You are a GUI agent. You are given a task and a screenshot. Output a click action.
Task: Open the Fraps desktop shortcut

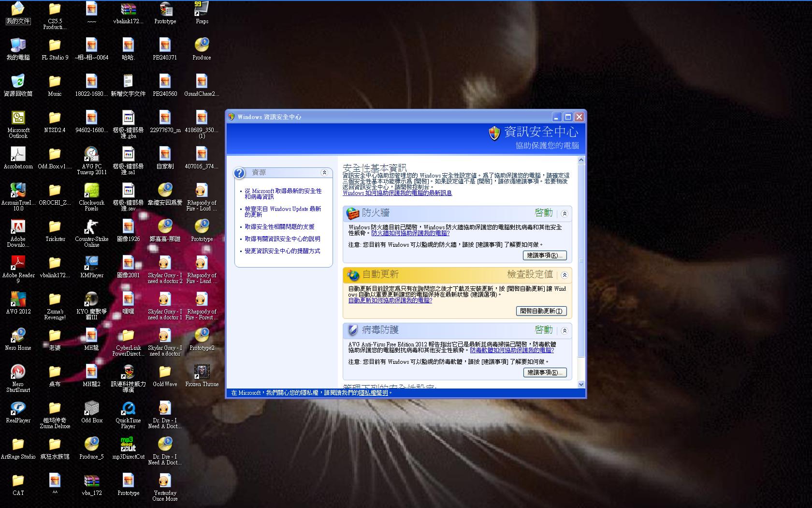pyautogui.click(x=202, y=13)
